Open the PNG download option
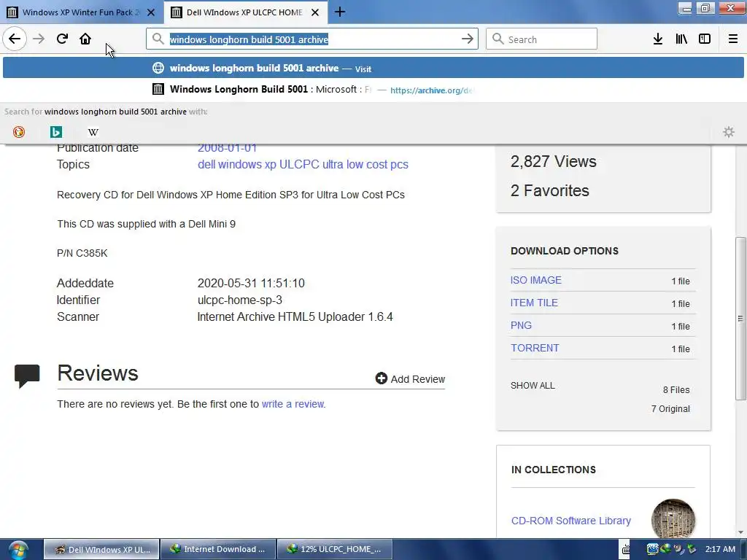Viewport: 747px width, 560px height. (x=521, y=325)
